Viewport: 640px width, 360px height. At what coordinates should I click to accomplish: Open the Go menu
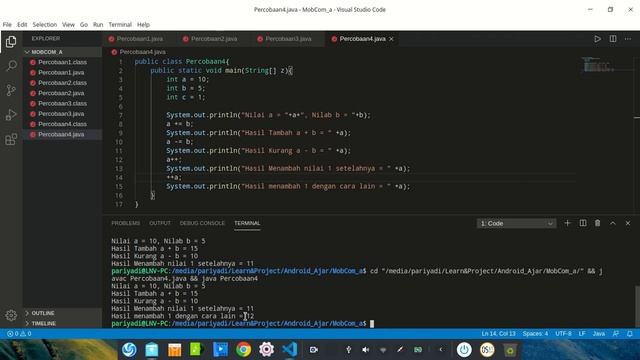pyautogui.click(x=84, y=24)
